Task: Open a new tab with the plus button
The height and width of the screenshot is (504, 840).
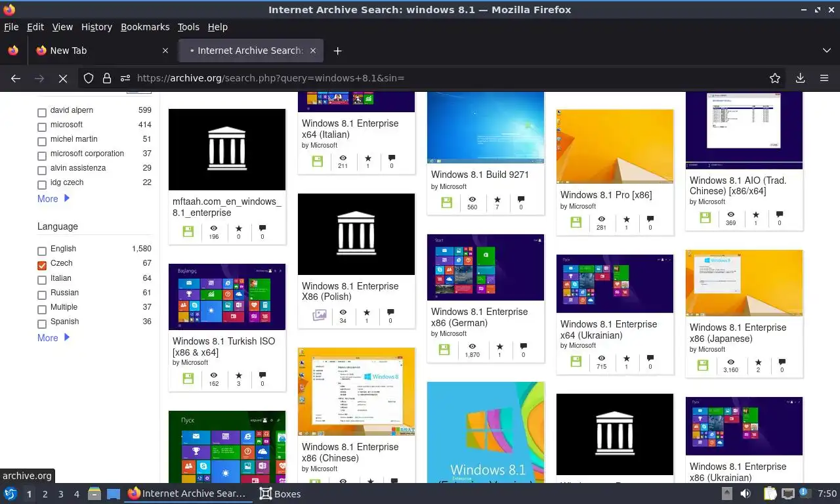Action: [337, 51]
